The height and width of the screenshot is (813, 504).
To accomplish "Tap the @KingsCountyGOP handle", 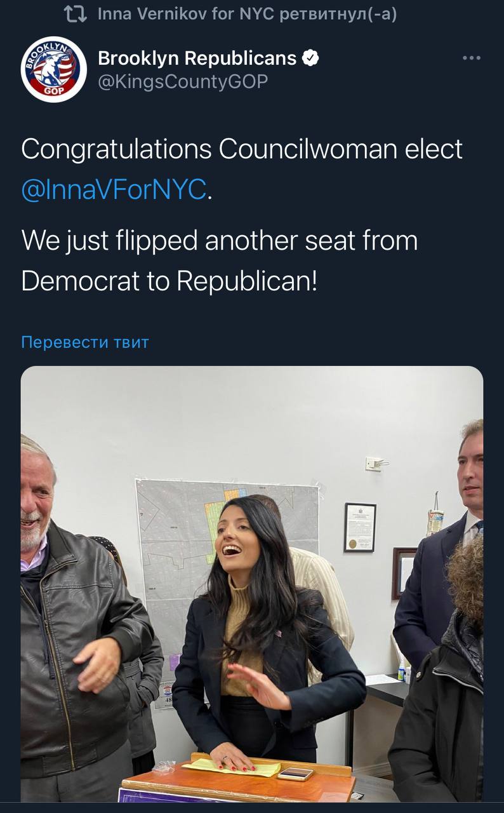I will pos(183,81).
